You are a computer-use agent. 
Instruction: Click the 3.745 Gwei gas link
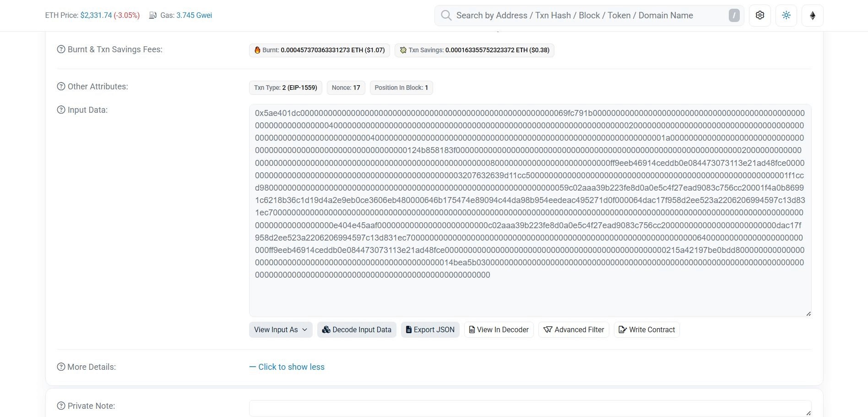pos(194,15)
